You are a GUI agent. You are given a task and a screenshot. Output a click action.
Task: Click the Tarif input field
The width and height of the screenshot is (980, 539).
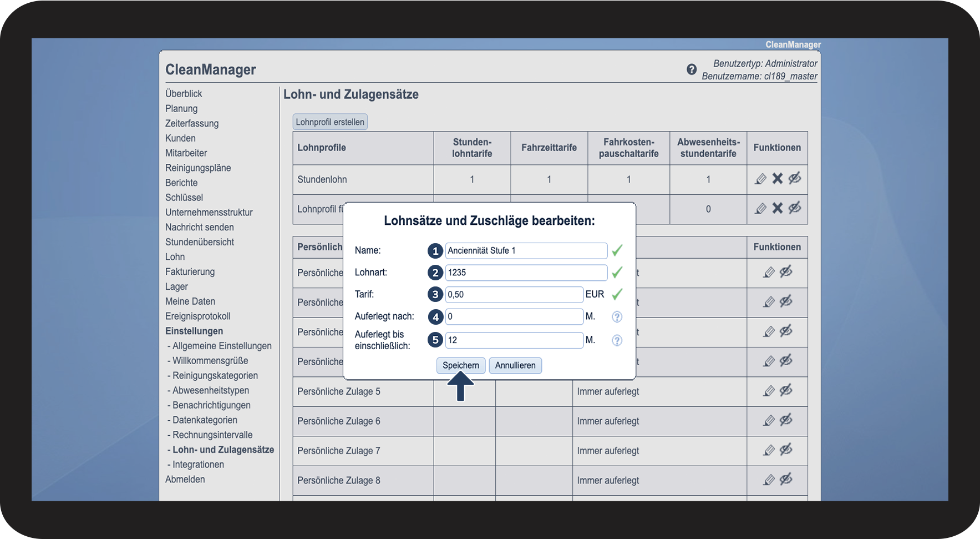point(514,295)
